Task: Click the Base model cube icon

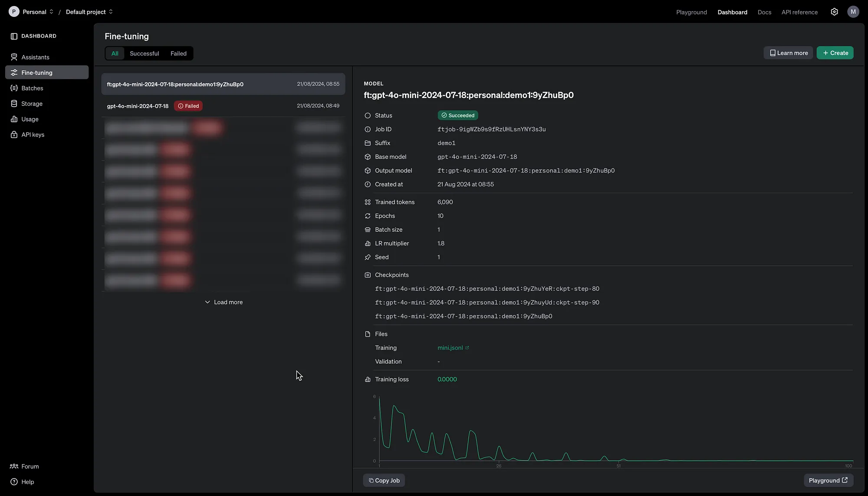Action: [x=368, y=157]
